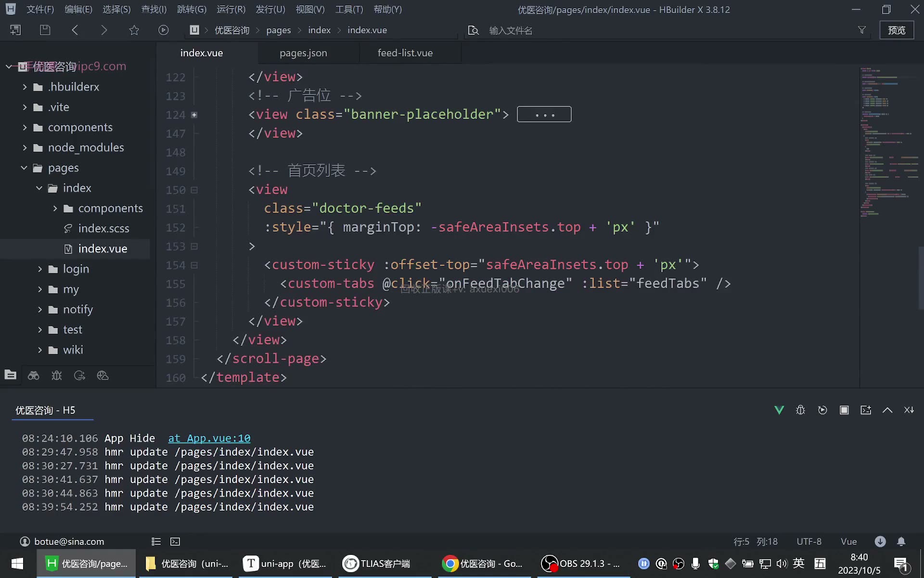This screenshot has height=578, width=924.
Task: Expand the node_modules folder
Action: tap(25, 147)
